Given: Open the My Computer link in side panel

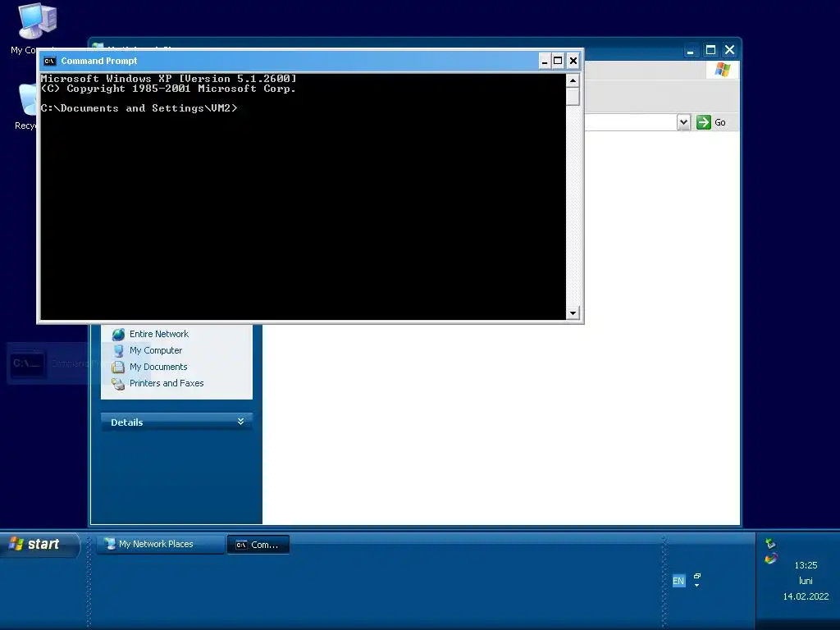Looking at the screenshot, I should pyautogui.click(x=156, y=351).
